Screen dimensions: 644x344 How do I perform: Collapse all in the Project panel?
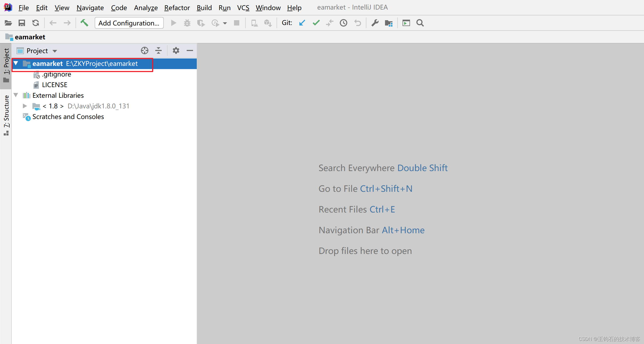[158, 50]
